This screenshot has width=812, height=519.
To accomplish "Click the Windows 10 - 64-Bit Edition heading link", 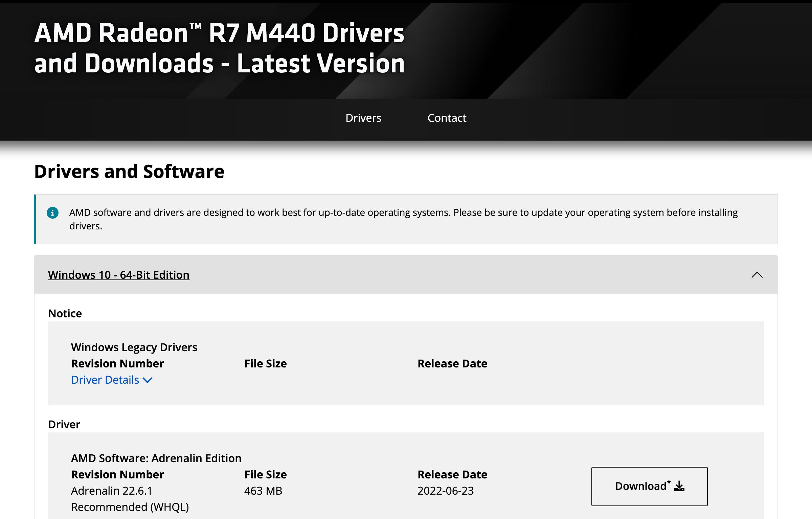I will [x=119, y=275].
